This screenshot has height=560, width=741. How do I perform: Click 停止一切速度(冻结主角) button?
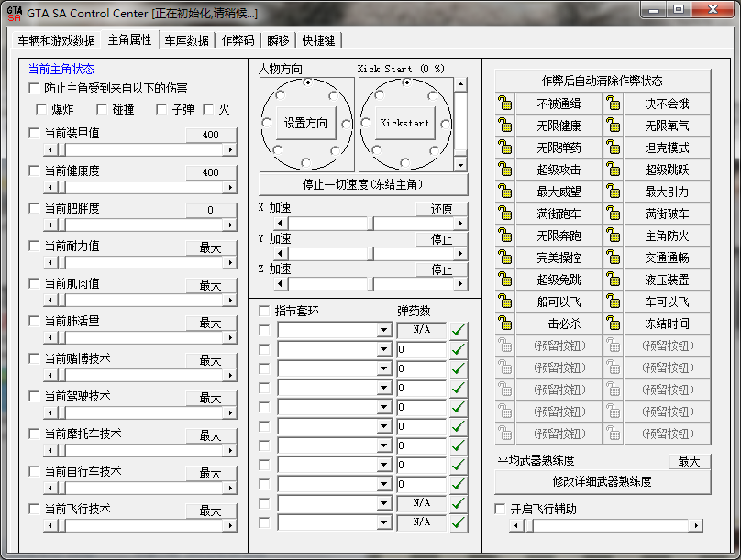coord(363,184)
